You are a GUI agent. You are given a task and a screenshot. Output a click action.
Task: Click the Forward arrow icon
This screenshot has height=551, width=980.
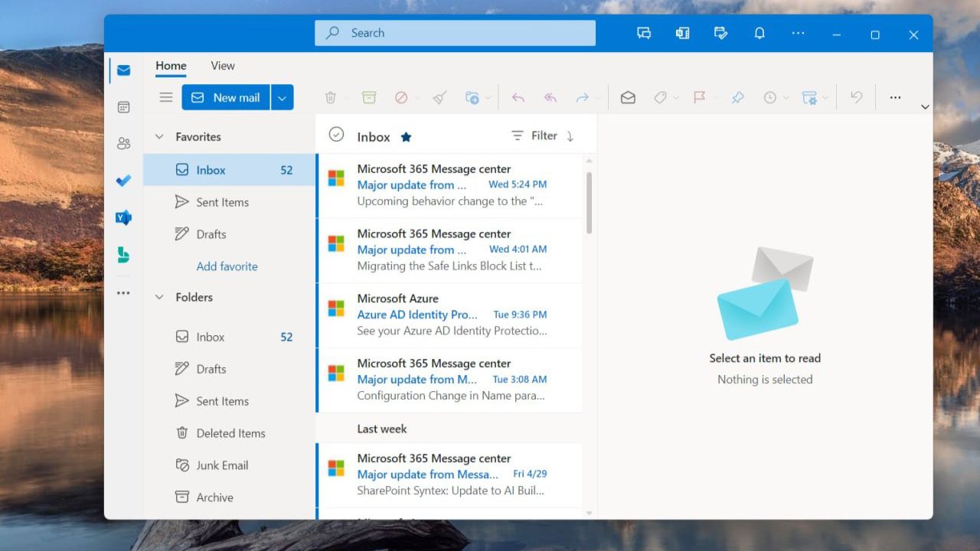click(x=583, y=97)
